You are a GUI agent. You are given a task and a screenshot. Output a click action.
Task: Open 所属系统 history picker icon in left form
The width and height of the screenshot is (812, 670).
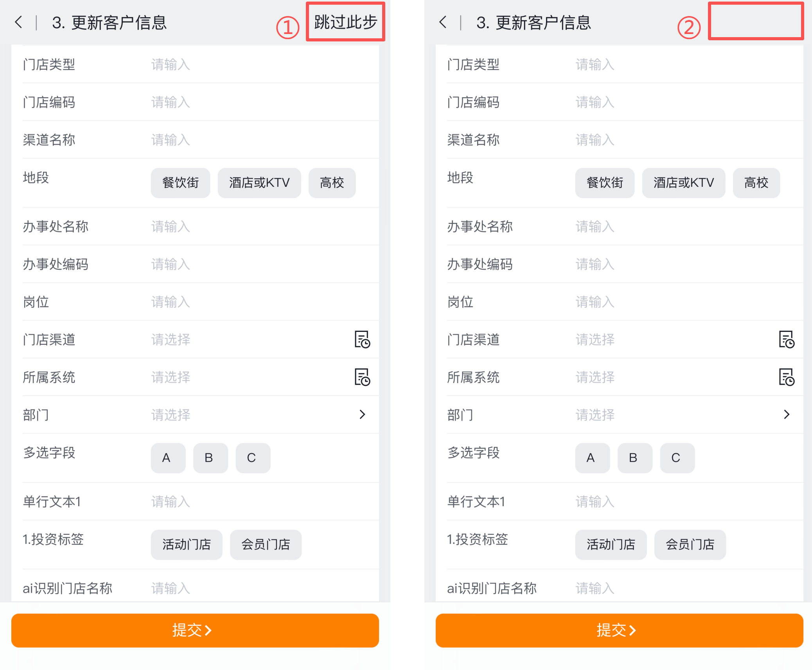coord(362,377)
